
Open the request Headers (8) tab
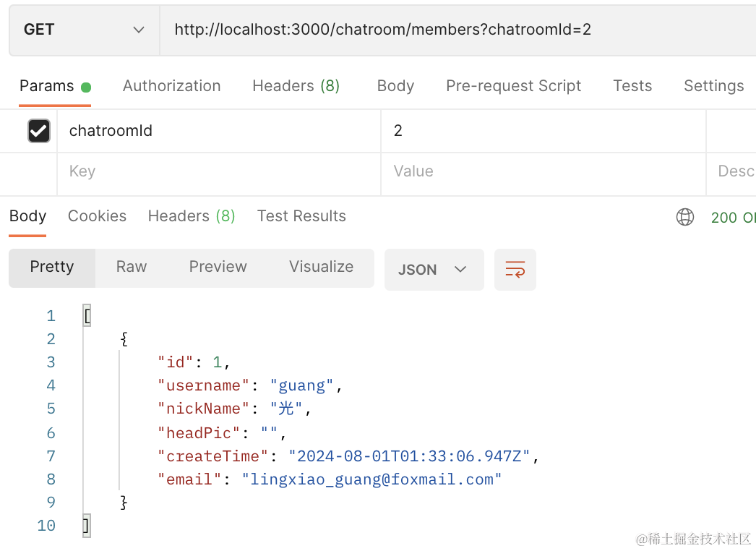[296, 86]
